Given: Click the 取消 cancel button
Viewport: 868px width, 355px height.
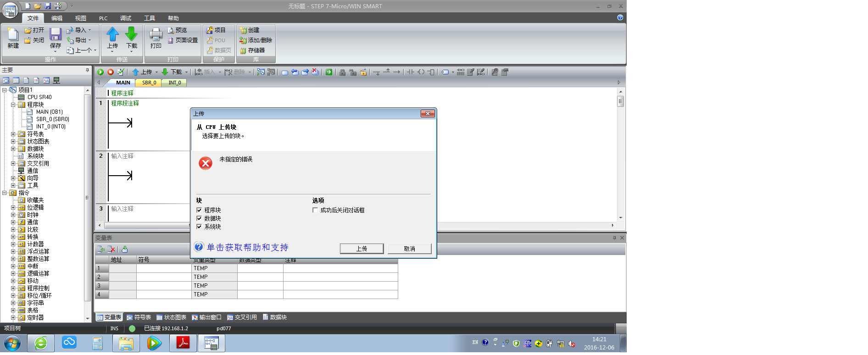Looking at the screenshot, I should 409,249.
